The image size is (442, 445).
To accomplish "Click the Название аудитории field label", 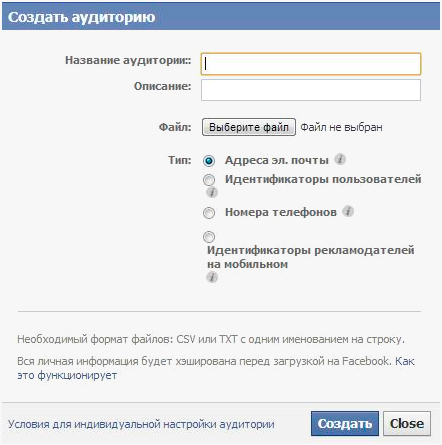I will pos(128,60).
